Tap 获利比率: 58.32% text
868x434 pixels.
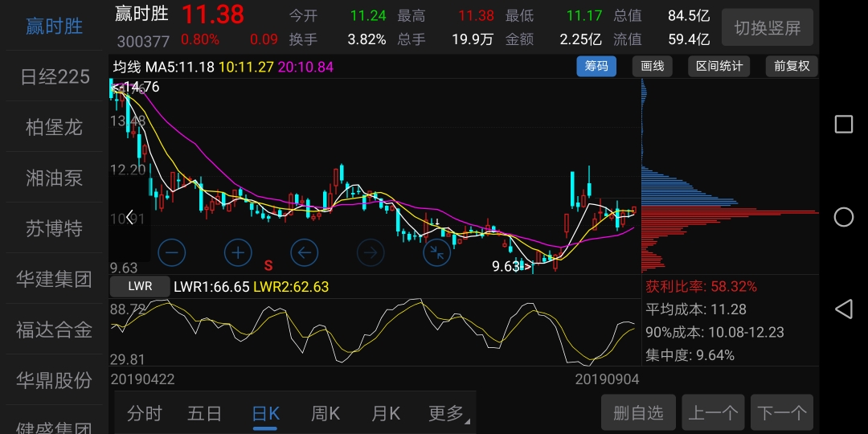click(702, 286)
